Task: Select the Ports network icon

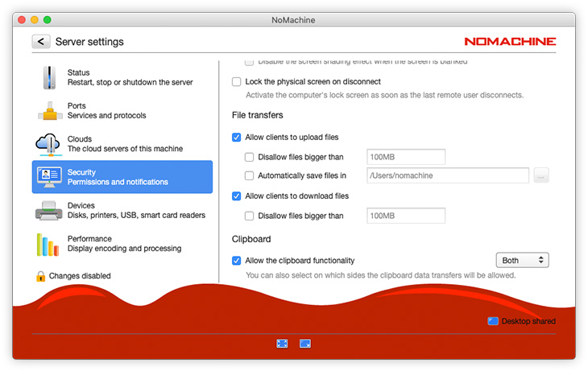Action: (x=48, y=111)
